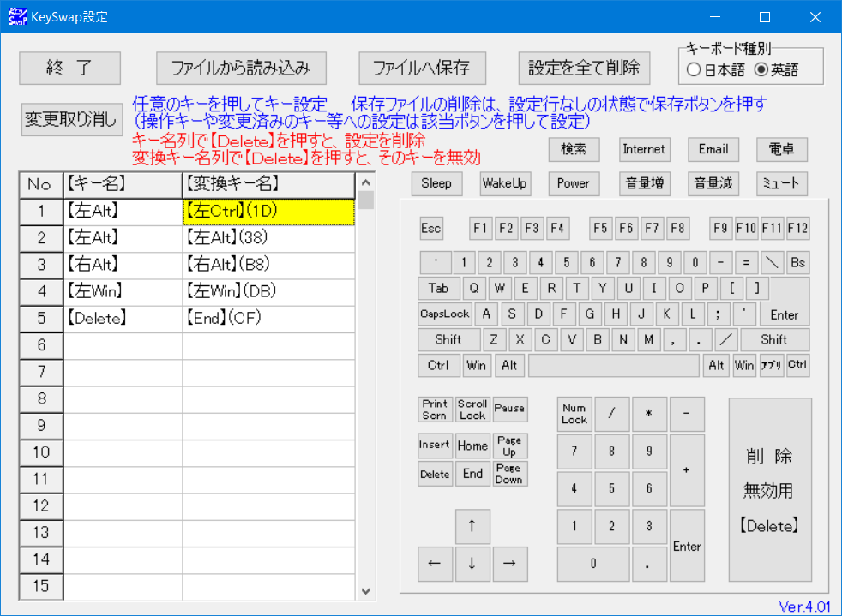Select the 【左Win】(DB) cell
Image resolution: width=842 pixels, height=616 pixels.
tap(268, 292)
